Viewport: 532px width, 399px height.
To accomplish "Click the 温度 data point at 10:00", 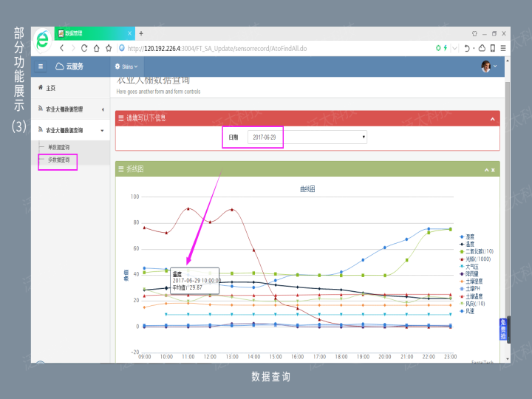I will (x=166, y=287).
